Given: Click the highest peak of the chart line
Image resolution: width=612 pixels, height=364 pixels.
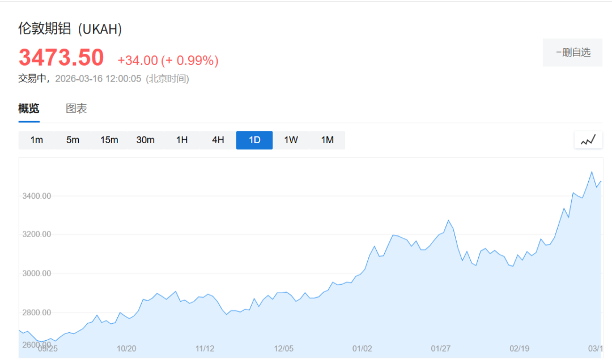Looking at the screenshot, I should click(592, 172).
